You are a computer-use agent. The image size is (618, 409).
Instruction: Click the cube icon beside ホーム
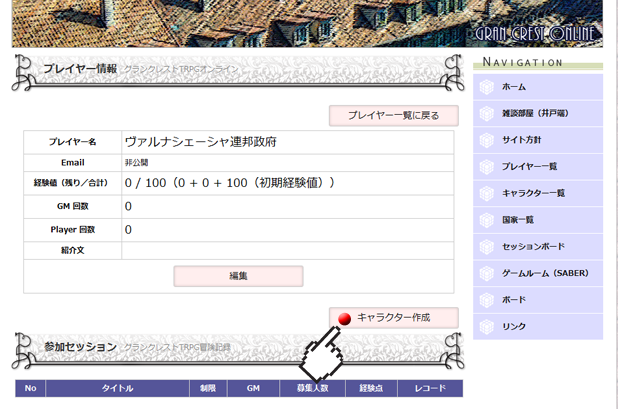487,87
